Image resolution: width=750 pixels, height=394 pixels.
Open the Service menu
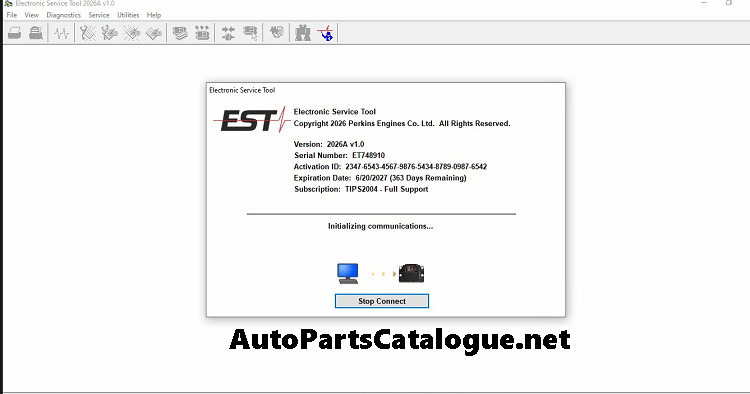pos(99,15)
